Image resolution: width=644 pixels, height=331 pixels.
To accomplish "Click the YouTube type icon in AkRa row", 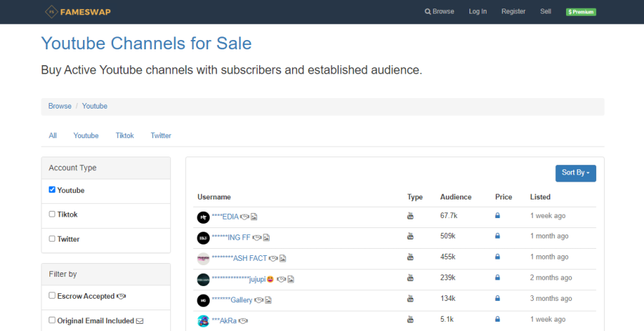I will point(410,320).
